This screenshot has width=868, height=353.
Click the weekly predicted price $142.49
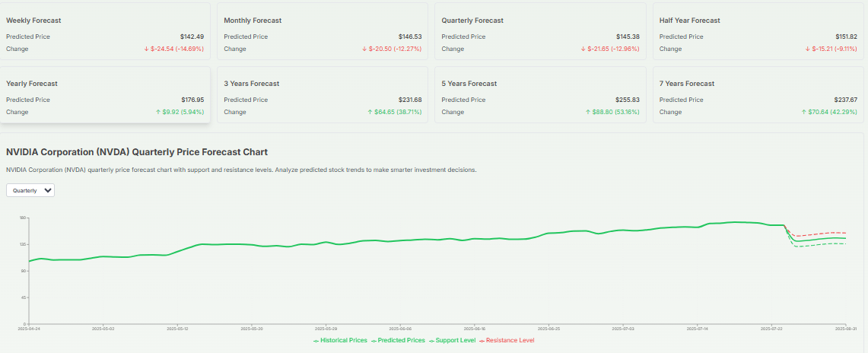click(192, 37)
